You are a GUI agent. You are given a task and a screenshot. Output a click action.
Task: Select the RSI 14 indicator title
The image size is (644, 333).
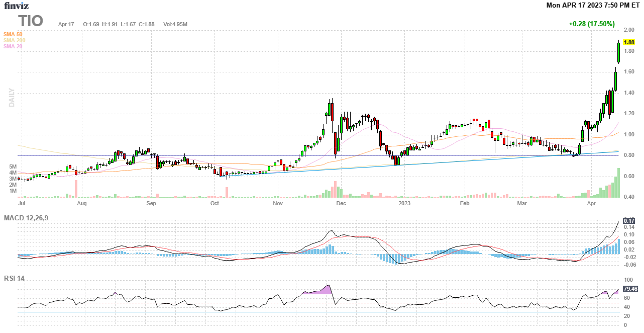click(x=14, y=278)
